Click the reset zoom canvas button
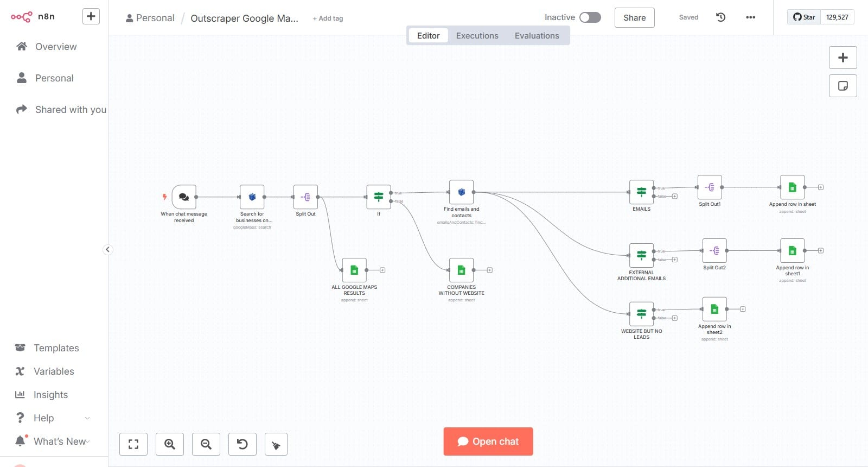The image size is (868, 467). pos(242,444)
